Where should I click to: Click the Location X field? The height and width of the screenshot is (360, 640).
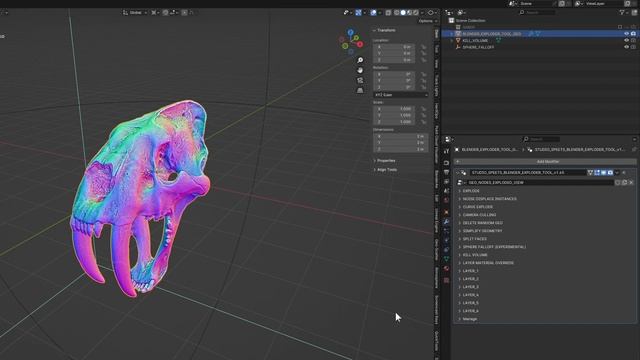point(394,47)
